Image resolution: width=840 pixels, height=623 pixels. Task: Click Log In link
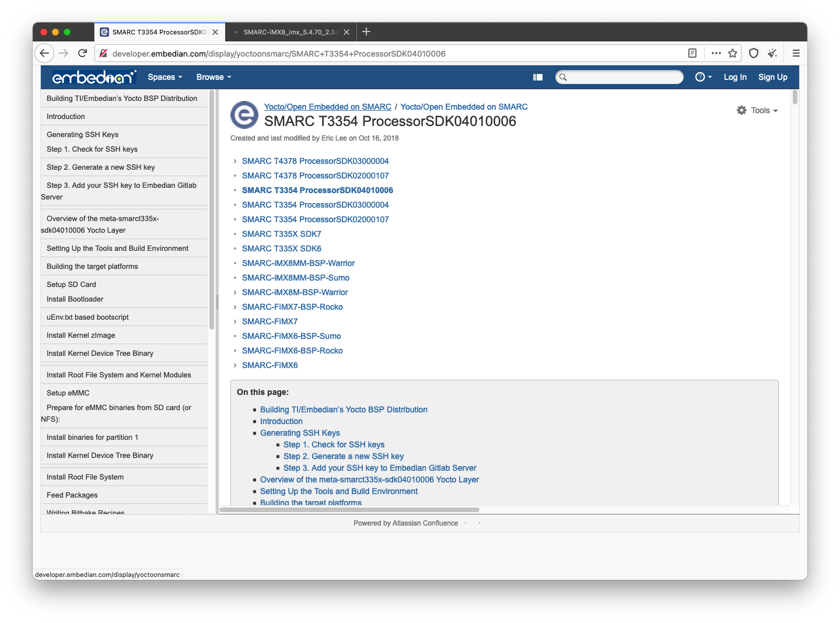(735, 77)
